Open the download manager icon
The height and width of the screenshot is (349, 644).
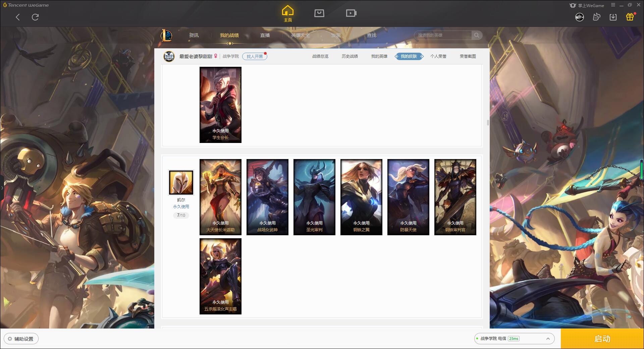[x=613, y=17]
